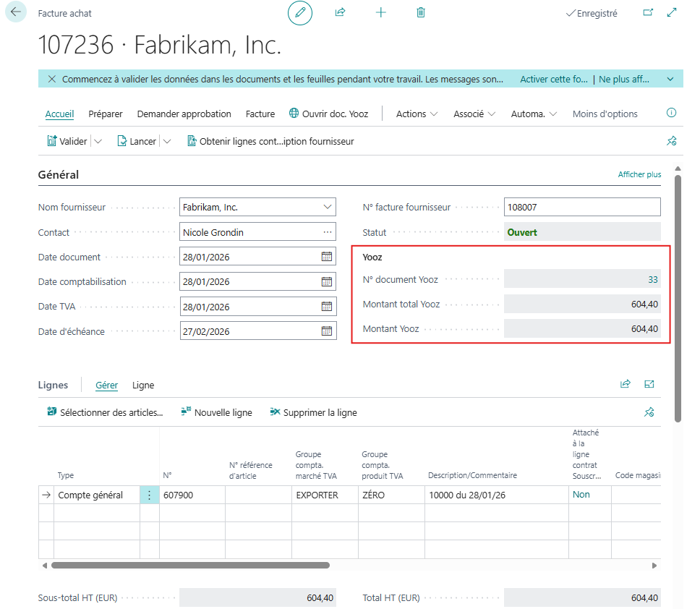Expand the Actions menu
This screenshot has width=700, height=609.
[417, 114]
